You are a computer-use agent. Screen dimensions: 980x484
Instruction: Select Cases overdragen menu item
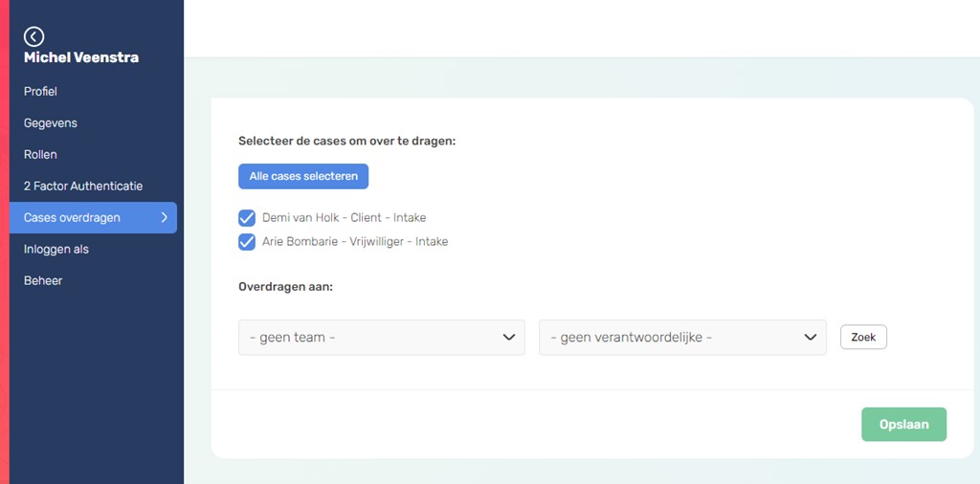[93, 217]
